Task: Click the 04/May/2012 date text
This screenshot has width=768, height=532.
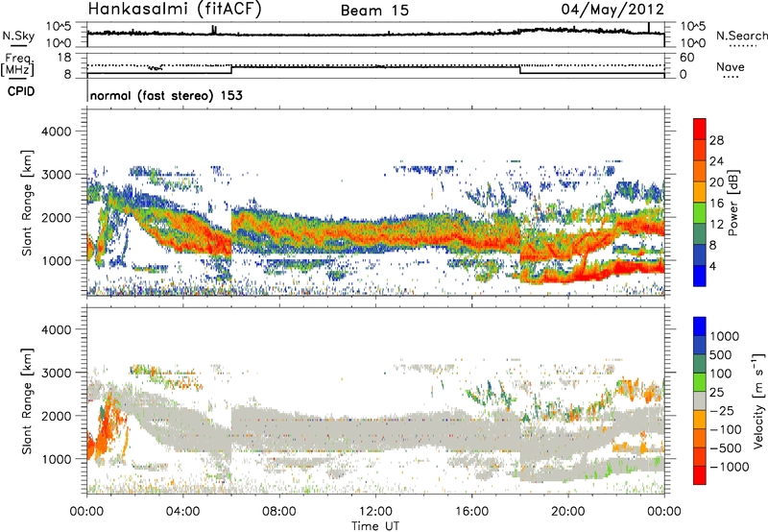Action: point(612,10)
